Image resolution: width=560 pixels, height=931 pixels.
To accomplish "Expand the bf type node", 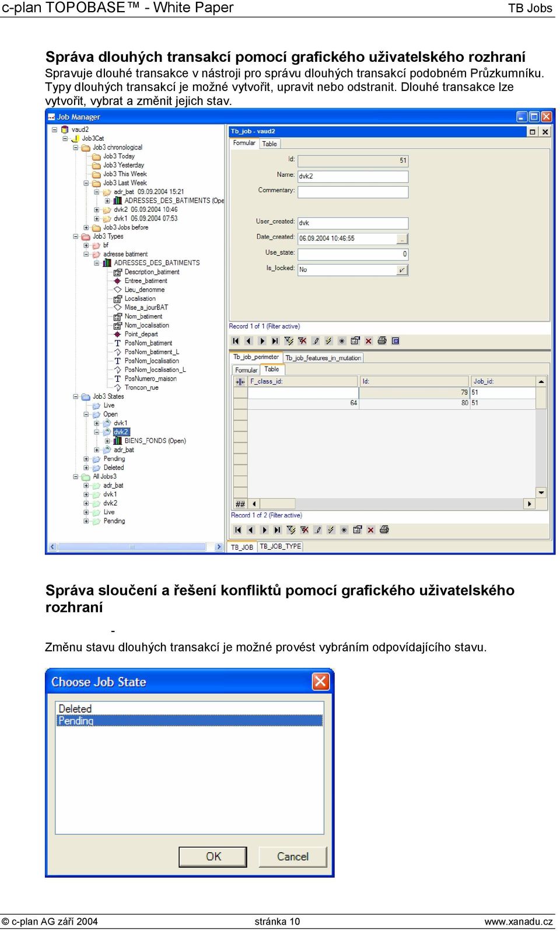I will pyautogui.click(x=86, y=245).
